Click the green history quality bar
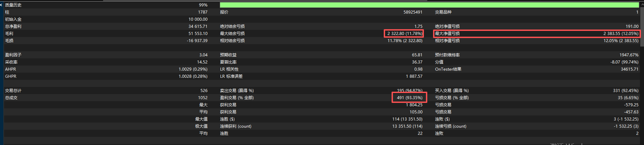Screen dimensions: 644x145 (x=429, y=5)
